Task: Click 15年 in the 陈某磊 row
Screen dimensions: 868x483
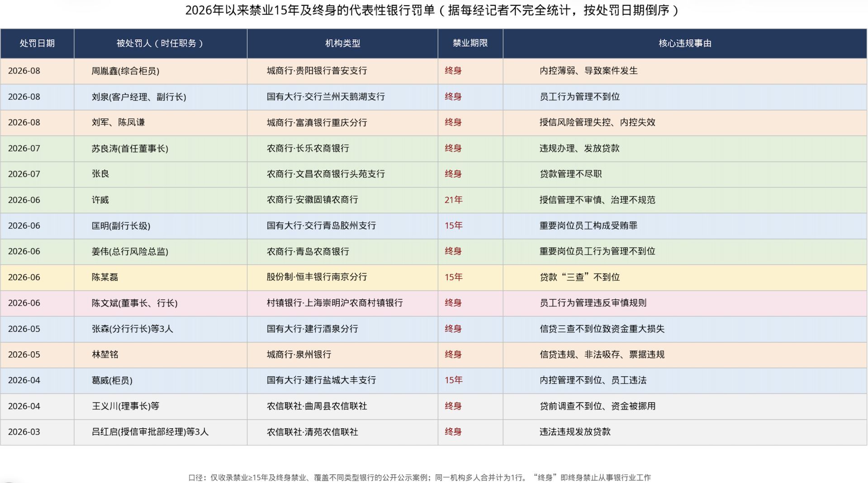Action: click(453, 277)
